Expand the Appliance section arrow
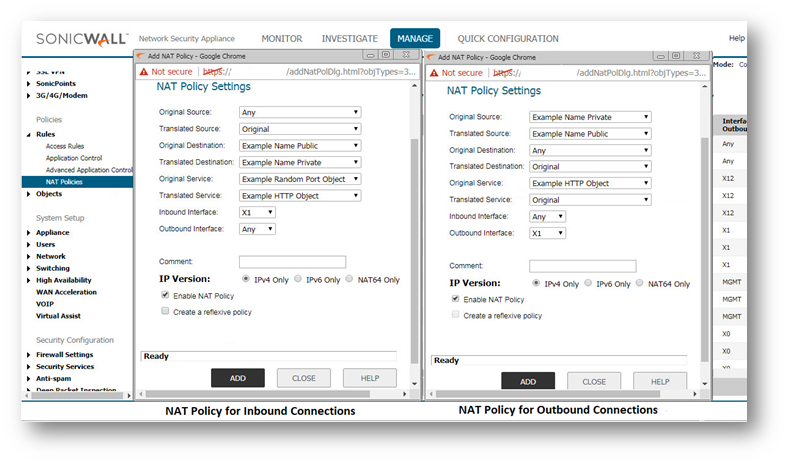 (x=28, y=233)
